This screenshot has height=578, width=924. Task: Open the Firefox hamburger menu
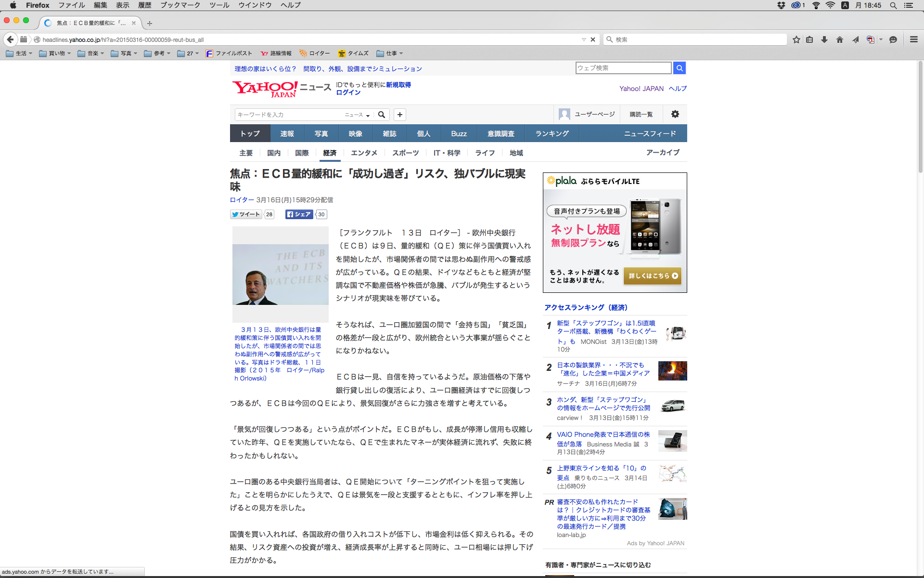click(x=913, y=39)
